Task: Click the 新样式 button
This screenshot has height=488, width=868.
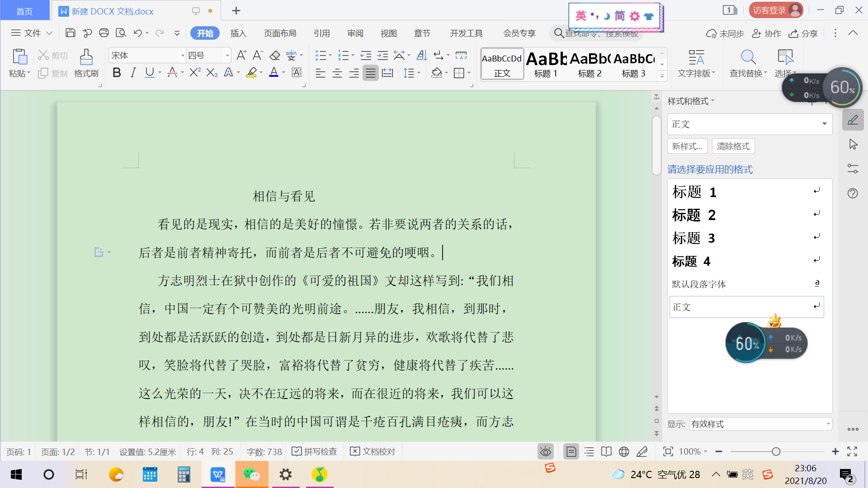Action: click(x=687, y=146)
